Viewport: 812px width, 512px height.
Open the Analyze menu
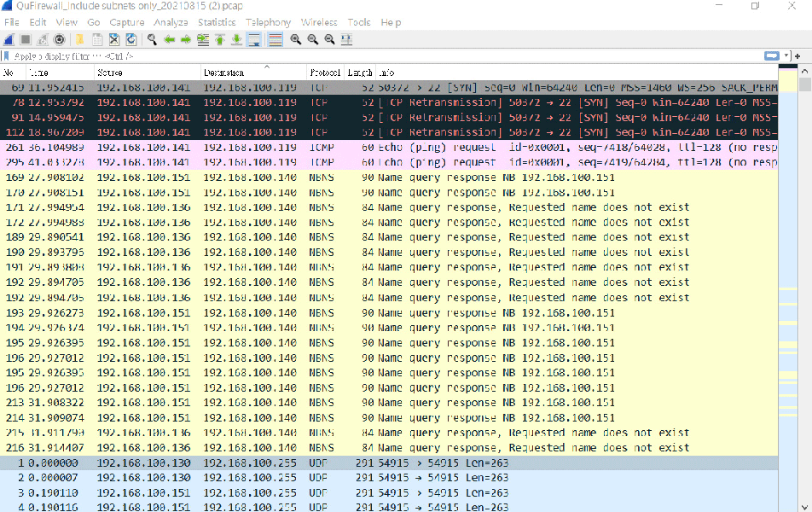coord(171,22)
